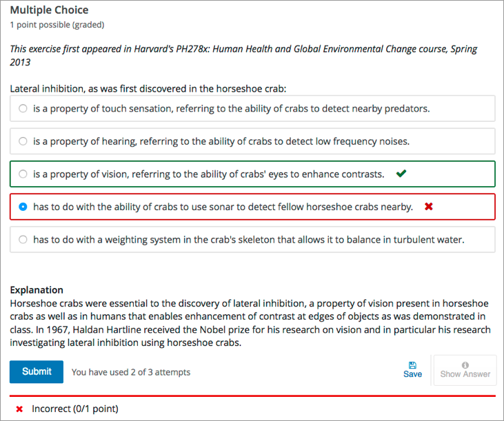
Task: Click the floppy disk Save icon
Action: point(412,364)
